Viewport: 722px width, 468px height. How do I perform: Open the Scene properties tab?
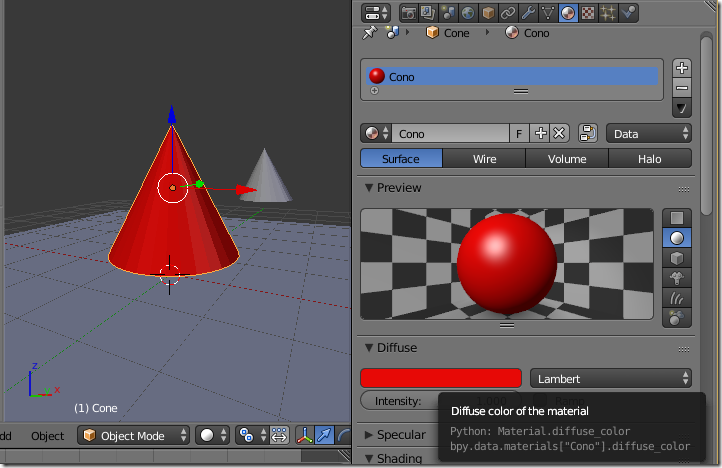point(448,13)
